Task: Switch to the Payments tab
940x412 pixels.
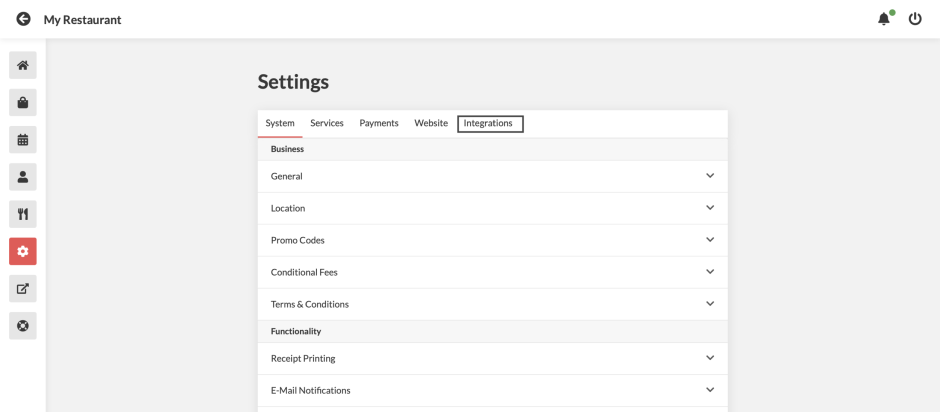Action: [x=379, y=124]
